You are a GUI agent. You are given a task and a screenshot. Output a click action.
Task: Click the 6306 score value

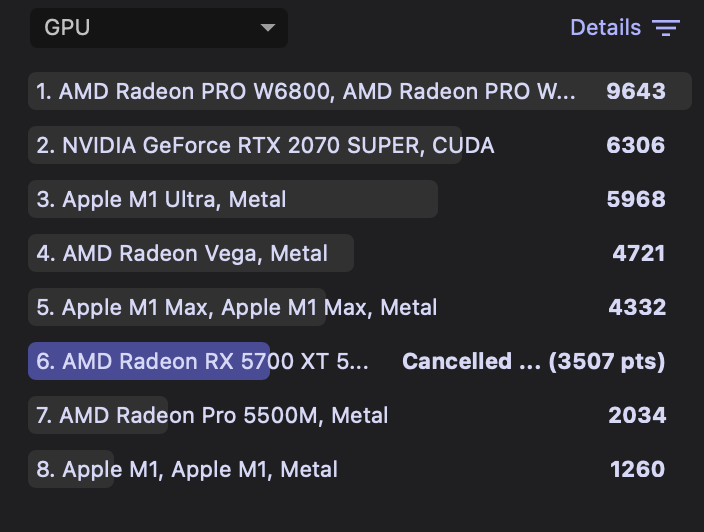(635, 145)
